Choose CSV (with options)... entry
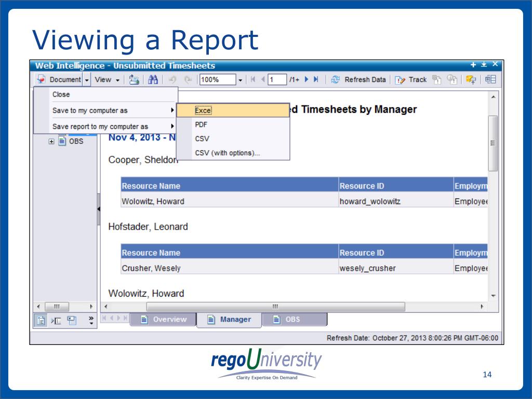Viewport: 532px width, 399px height. (x=233, y=153)
